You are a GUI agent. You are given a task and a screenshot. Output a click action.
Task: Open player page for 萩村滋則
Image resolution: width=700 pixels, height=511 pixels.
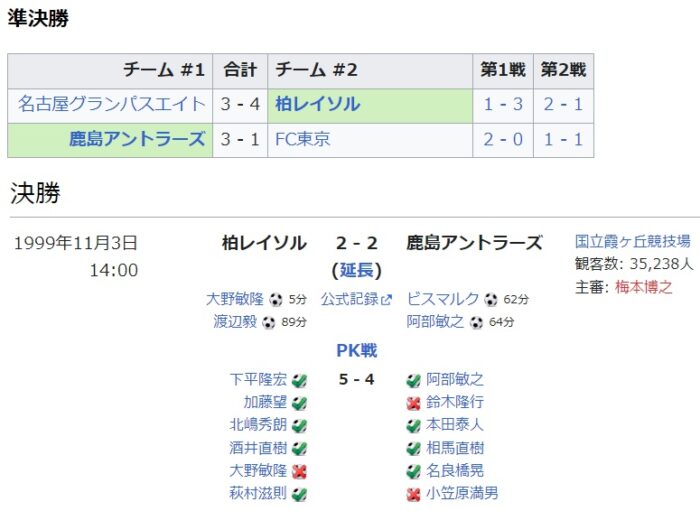[258, 493]
